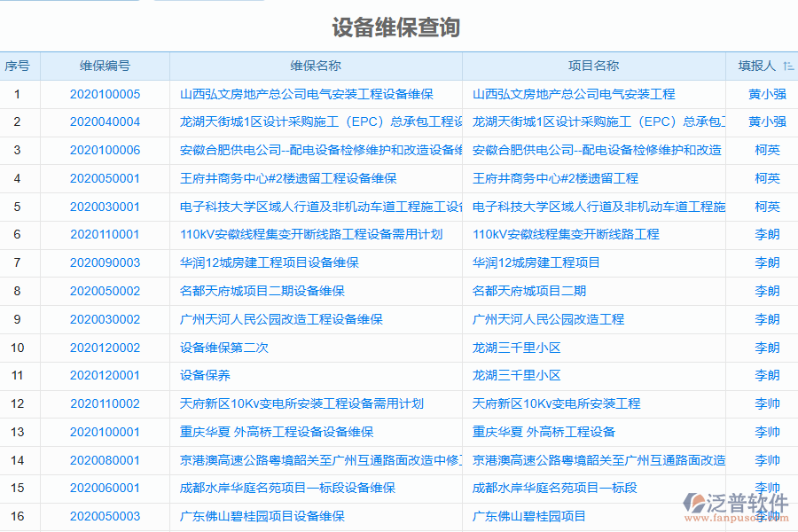The width and height of the screenshot is (798, 532).
Task: Click project link 广州天河人民公园改造工程
Action: pos(549,319)
